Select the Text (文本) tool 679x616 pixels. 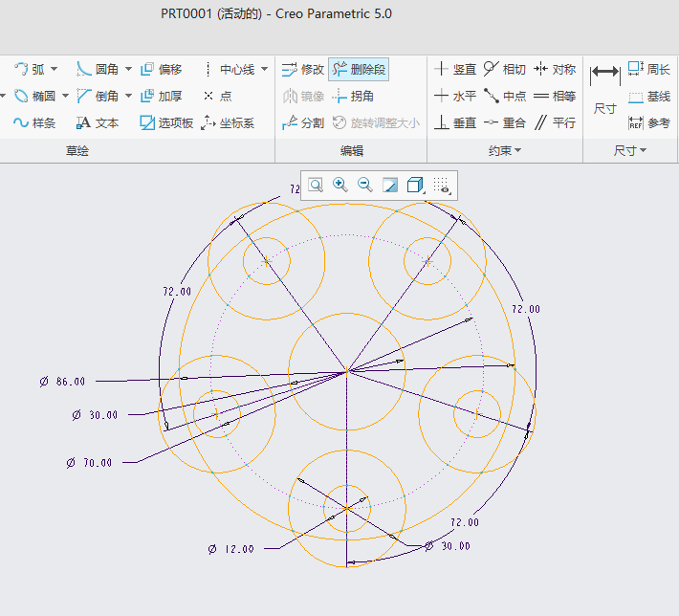tap(98, 123)
